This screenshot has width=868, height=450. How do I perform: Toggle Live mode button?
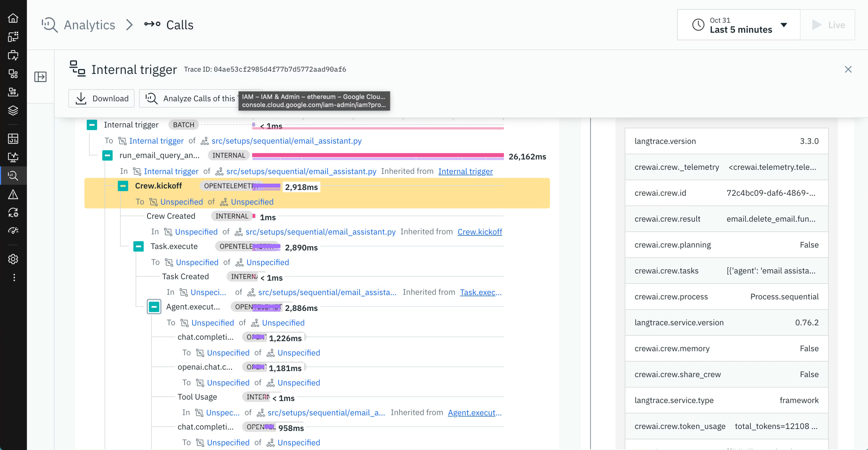[x=828, y=25]
